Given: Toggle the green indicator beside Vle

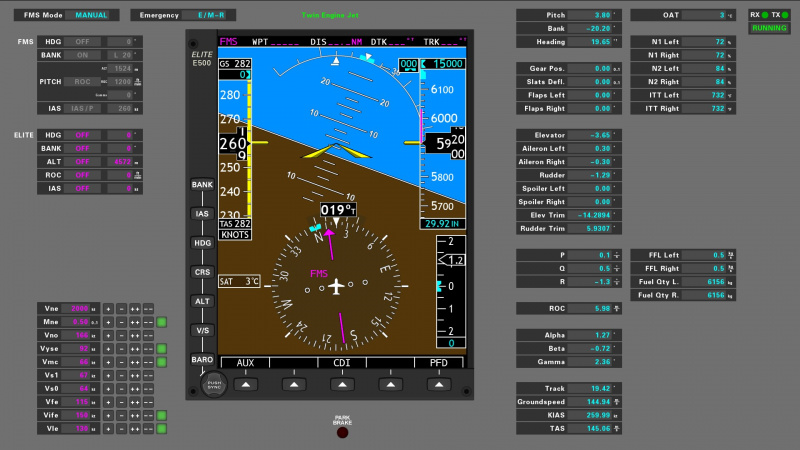Looking at the screenshot, I should 161,428.
